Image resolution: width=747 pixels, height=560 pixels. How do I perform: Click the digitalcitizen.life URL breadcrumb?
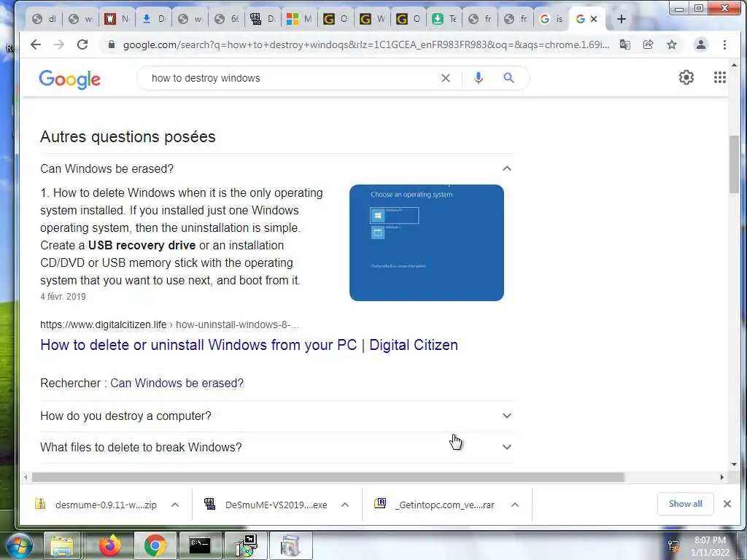click(169, 324)
